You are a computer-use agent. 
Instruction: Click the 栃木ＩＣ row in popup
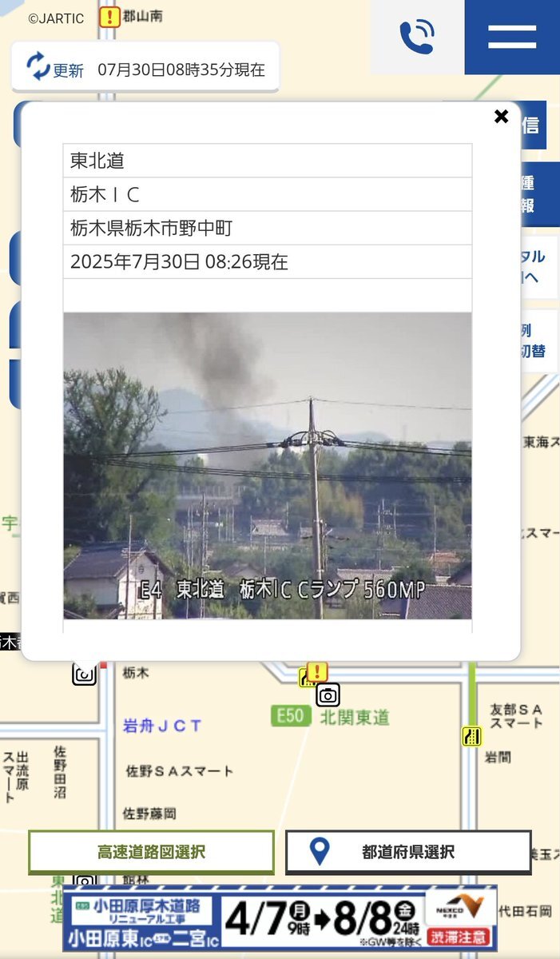pyautogui.click(x=268, y=194)
